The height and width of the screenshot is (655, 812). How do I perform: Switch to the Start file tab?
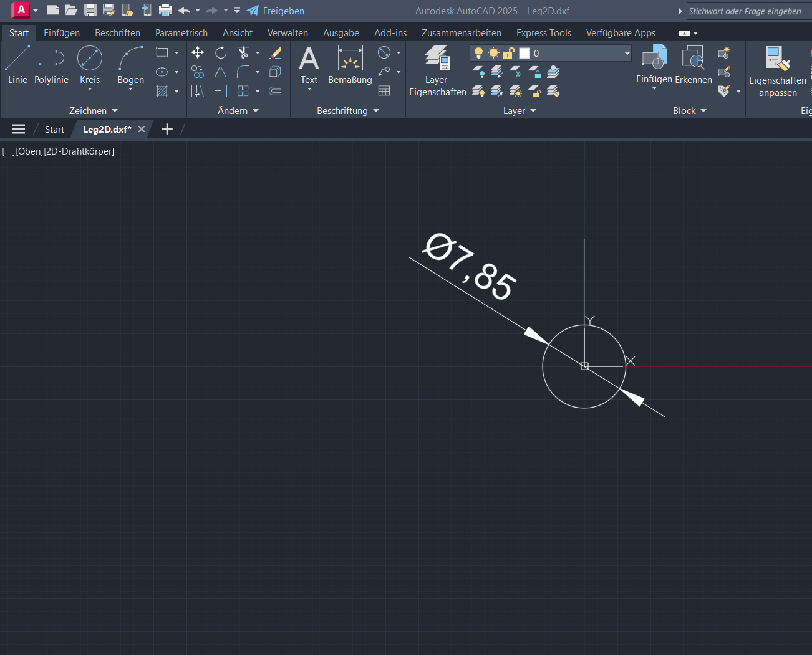point(54,129)
